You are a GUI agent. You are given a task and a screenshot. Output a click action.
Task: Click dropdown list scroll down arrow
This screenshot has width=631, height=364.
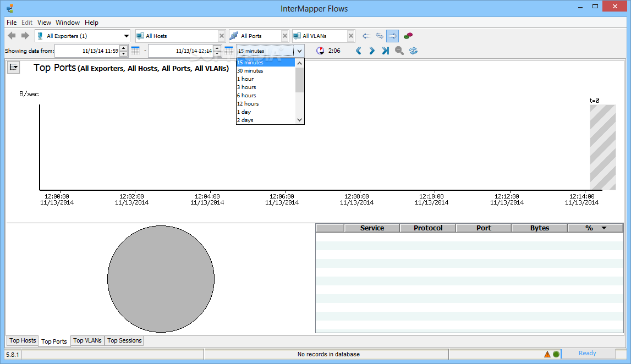(x=299, y=119)
